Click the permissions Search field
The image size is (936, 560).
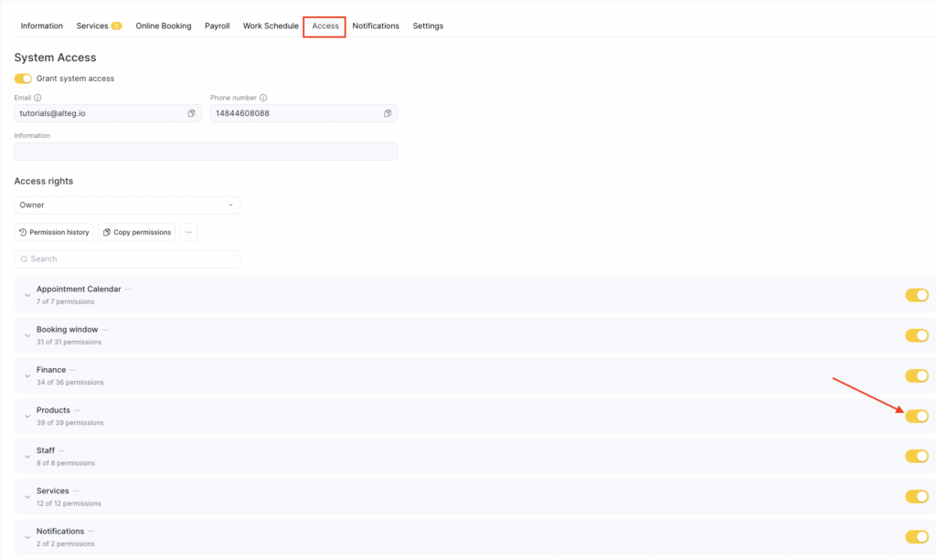coord(127,259)
